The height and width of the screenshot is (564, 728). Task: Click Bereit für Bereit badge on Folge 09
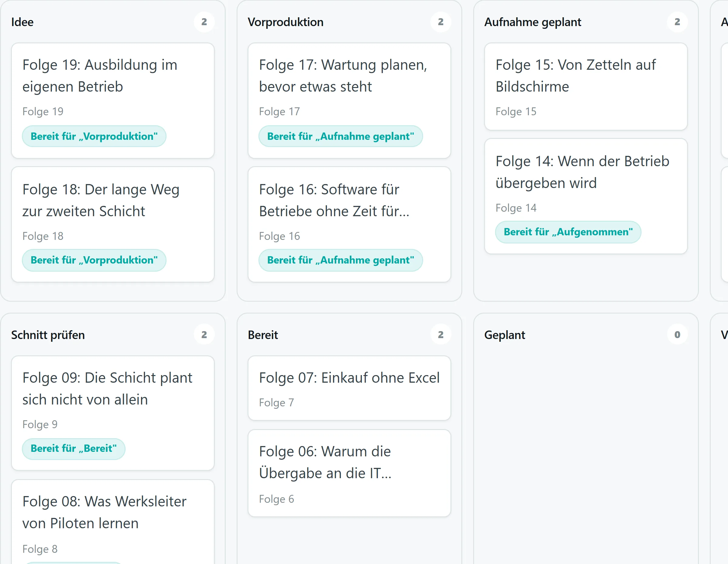(x=74, y=449)
